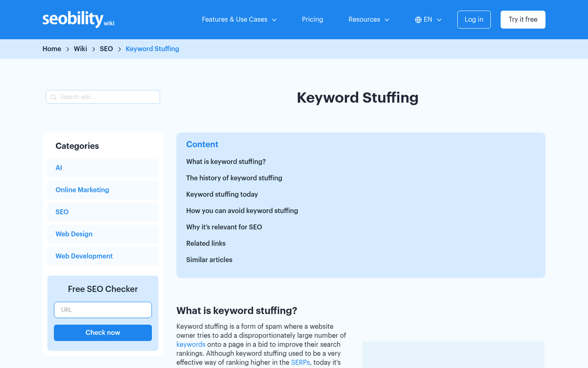The image size is (588, 368).
Task: Open Wiki in the breadcrumb
Action: [x=80, y=49]
